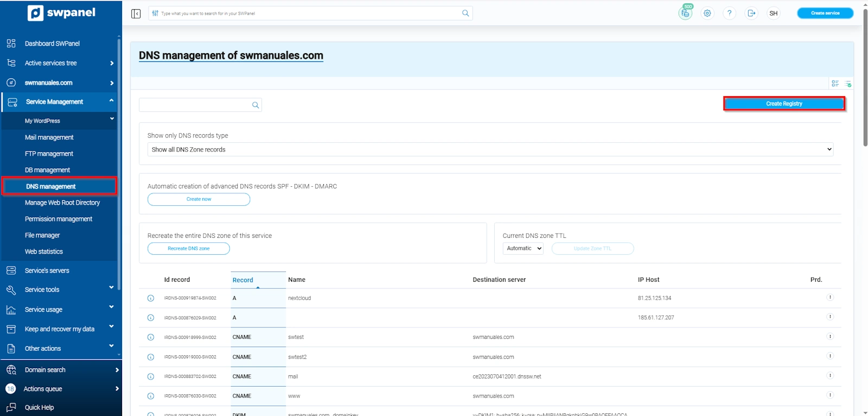868x416 pixels.
Task: Expand Active services tree
Action: tap(112, 63)
